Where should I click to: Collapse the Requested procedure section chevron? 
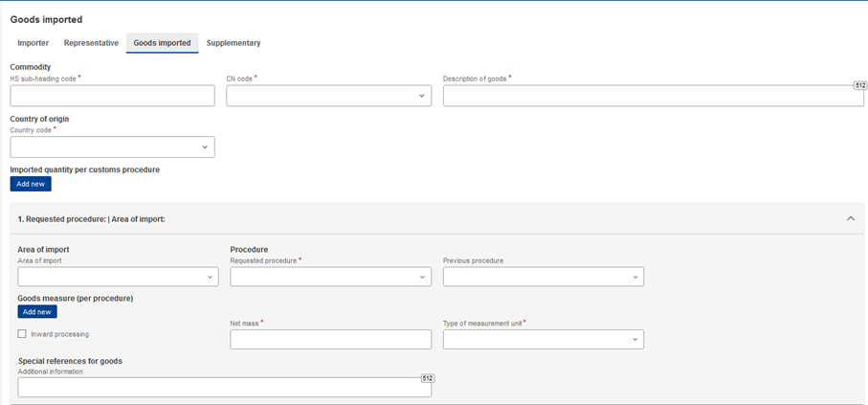851,219
